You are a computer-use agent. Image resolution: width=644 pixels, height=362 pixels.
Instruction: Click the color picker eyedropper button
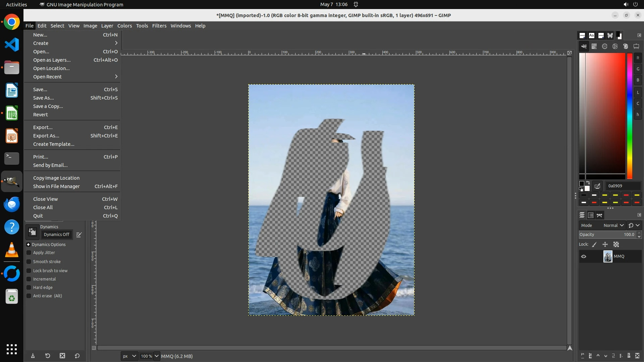[597, 186]
